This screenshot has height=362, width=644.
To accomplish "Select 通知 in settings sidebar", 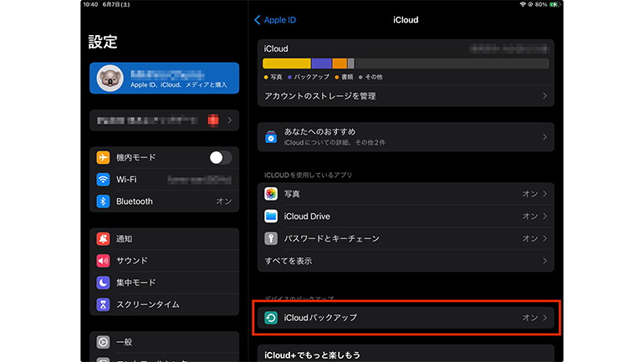I will 164,239.
